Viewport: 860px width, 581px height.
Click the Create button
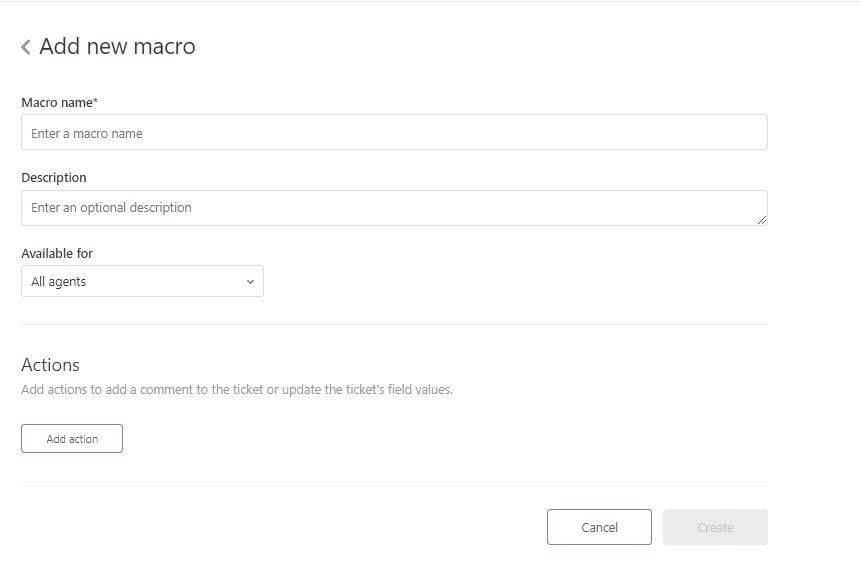pyautogui.click(x=715, y=527)
